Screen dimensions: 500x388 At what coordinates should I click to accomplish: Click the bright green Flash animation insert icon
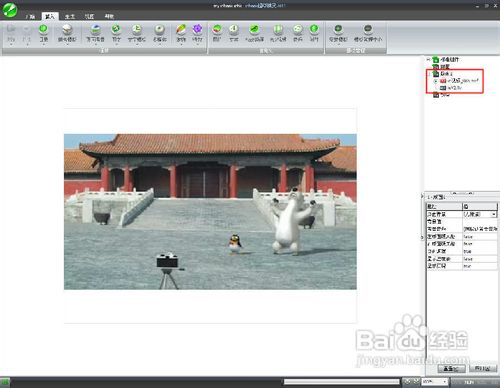pos(254,29)
